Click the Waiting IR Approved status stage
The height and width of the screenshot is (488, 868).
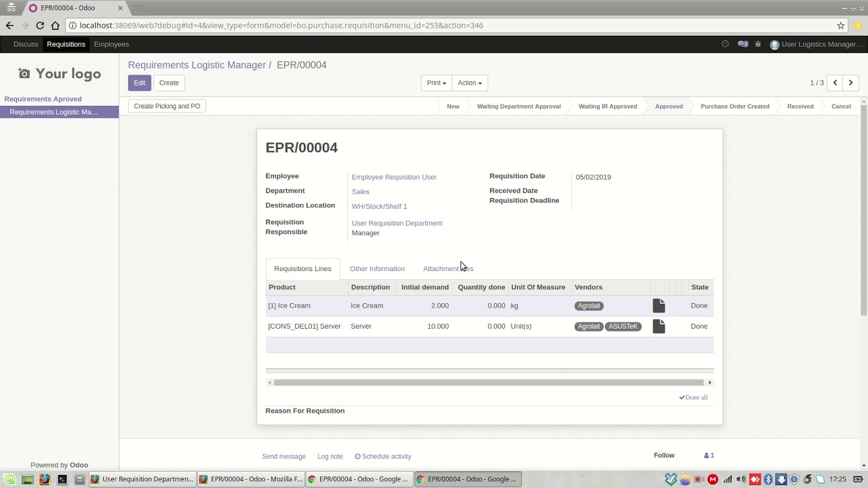coord(608,106)
